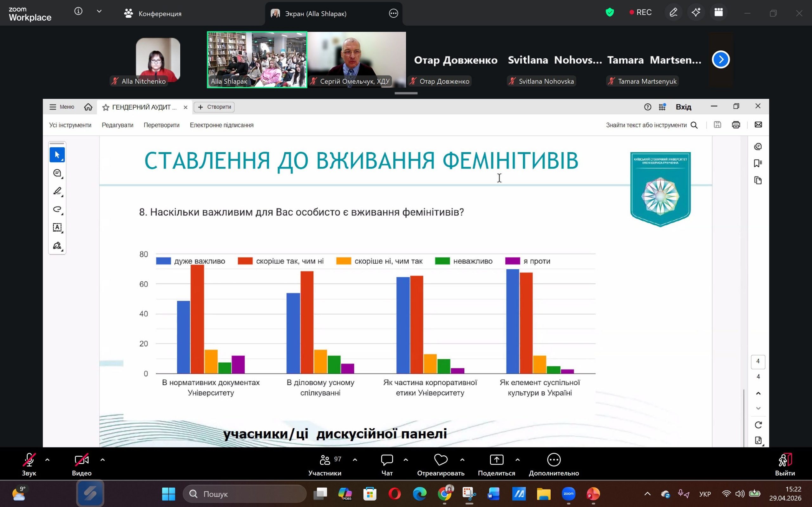Click the green encryption shield icon

pyautogui.click(x=610, y=13)
